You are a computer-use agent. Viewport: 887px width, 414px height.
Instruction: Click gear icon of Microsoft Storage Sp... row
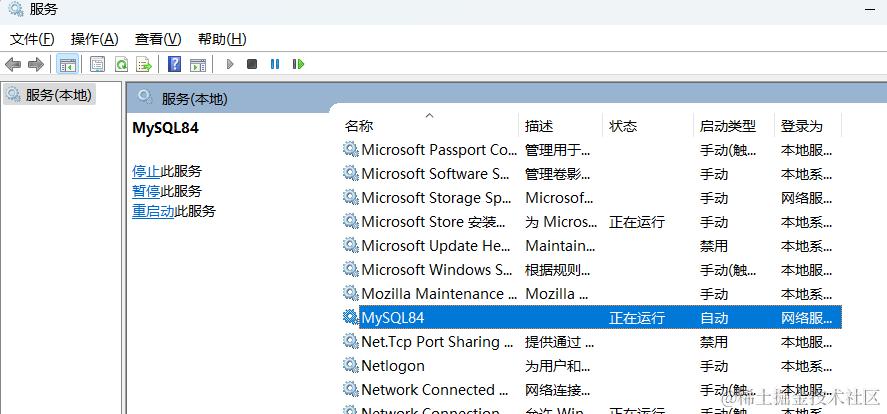(x=351, y=197)
